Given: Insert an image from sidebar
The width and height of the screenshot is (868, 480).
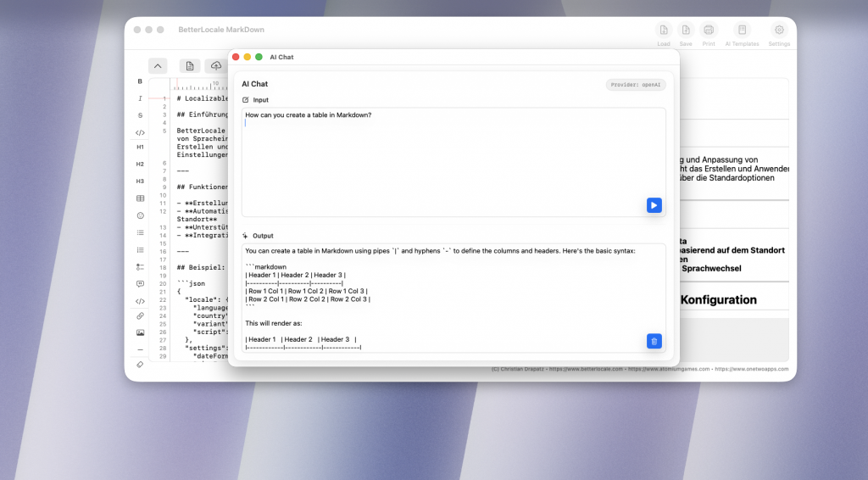Looking at the screenshot, I should [x=140, y=332].
